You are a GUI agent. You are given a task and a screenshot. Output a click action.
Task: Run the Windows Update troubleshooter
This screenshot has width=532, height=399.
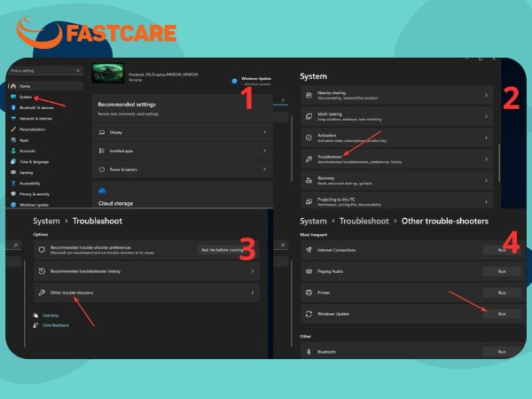[502, 314]
